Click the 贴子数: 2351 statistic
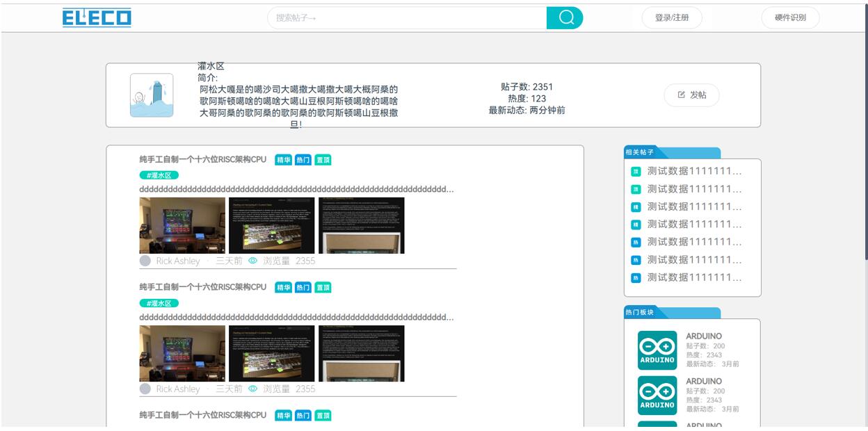The image size is (868, 431). click(x=527, y=87)
